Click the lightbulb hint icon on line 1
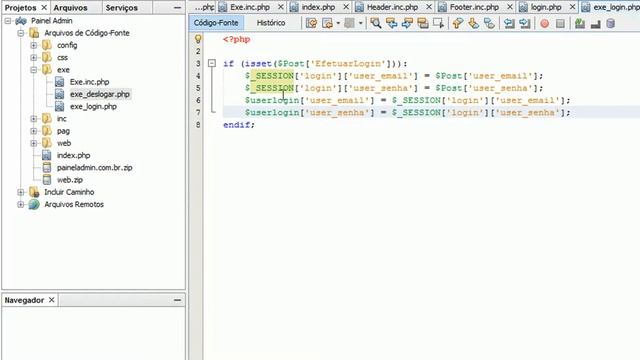Image resolution: width=640 pixels, height=360 pixels. click(x=198, y=39)
